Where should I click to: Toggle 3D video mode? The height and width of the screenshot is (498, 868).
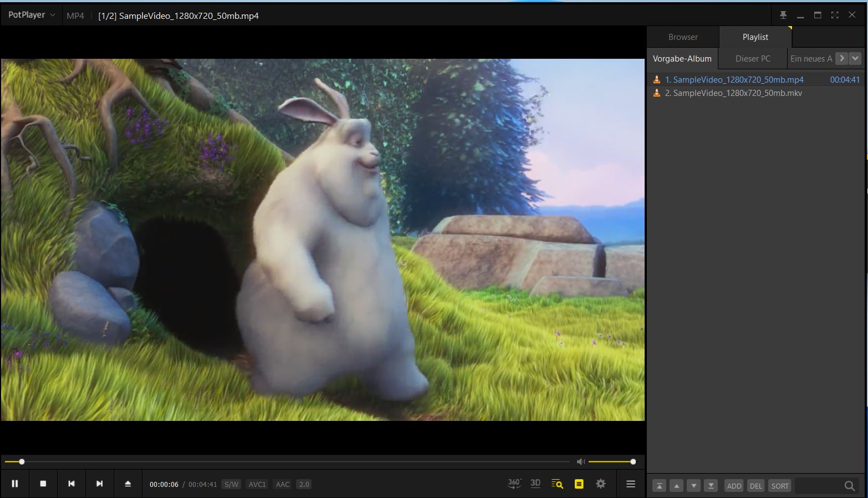[535, 484]
